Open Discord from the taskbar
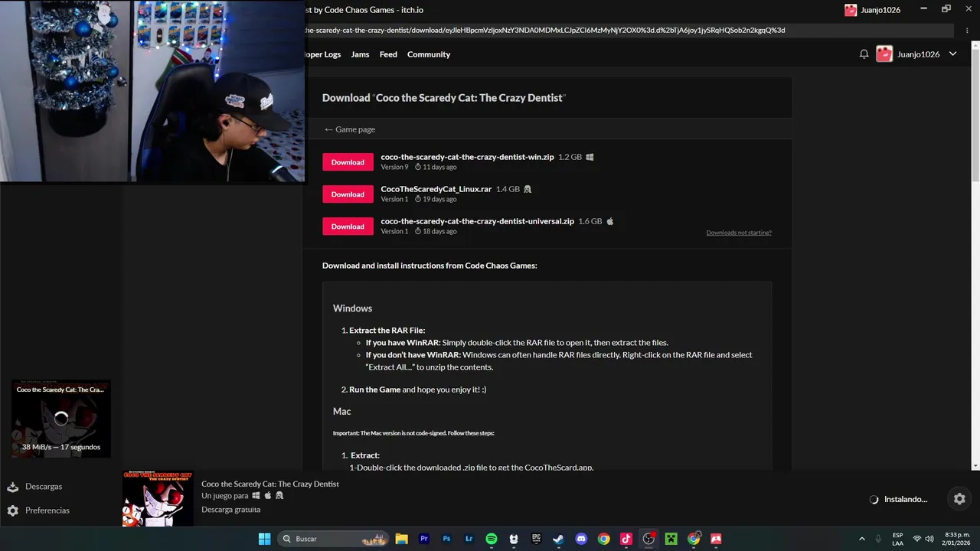Viewport: 980px width, 551px height. click(581, 539)
